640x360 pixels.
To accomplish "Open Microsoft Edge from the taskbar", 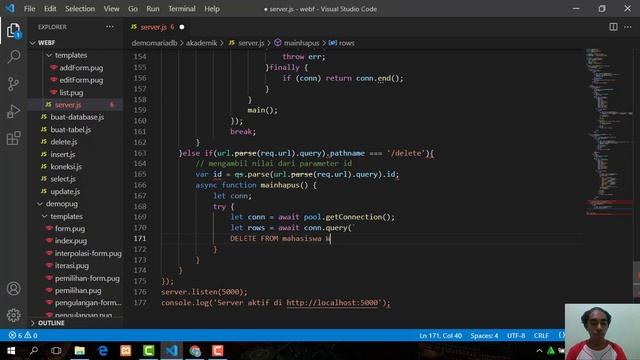I will pyautogui.click(x=103, y=351).
